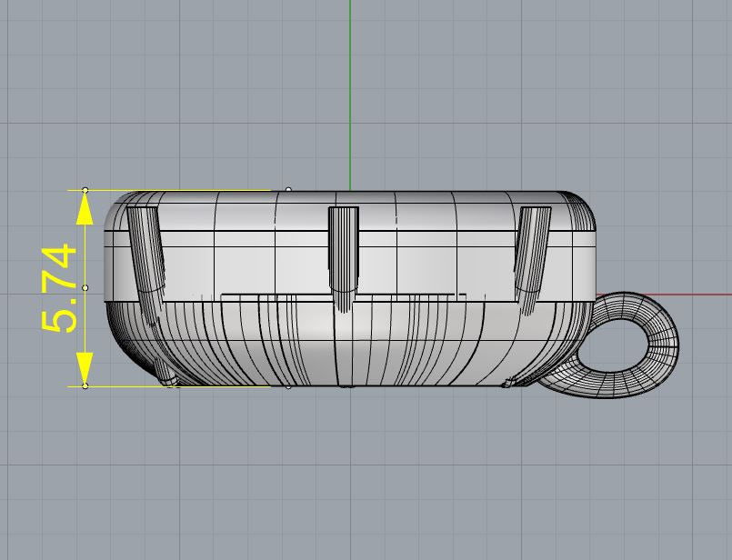Grab the middle grip point on the dimension line
The width and height of the screenshot is (732, 560).
pos(85,288)
